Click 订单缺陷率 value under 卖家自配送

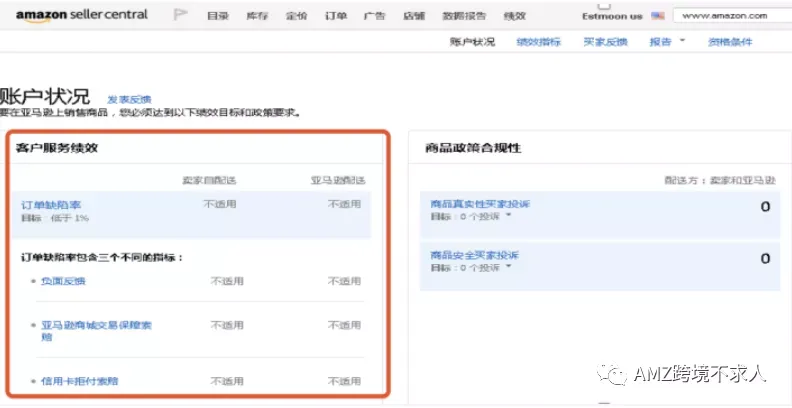[x=220, y=204]
